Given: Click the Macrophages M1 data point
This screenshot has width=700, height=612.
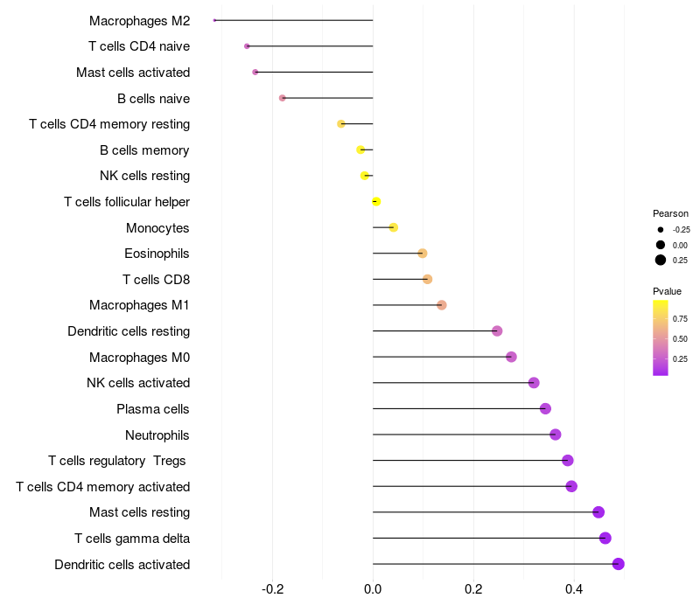Looking at the screenshot, I should pos(442,305).
